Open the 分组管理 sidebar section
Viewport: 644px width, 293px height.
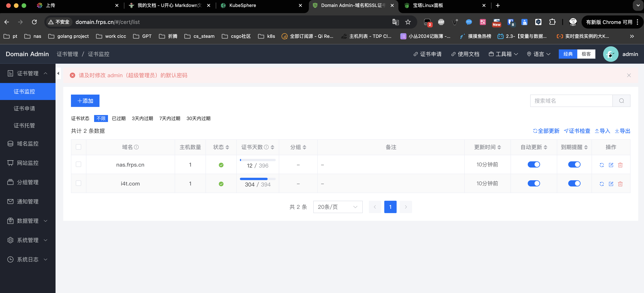28,182
